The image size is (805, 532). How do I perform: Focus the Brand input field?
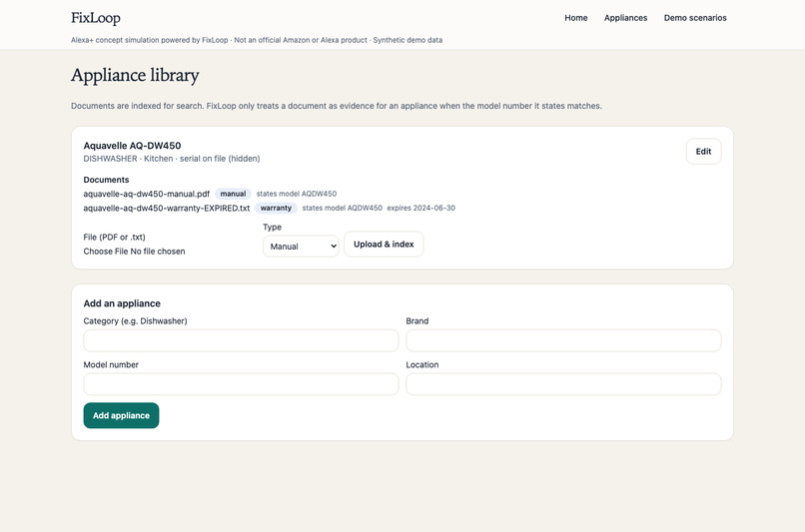(563, 340)
